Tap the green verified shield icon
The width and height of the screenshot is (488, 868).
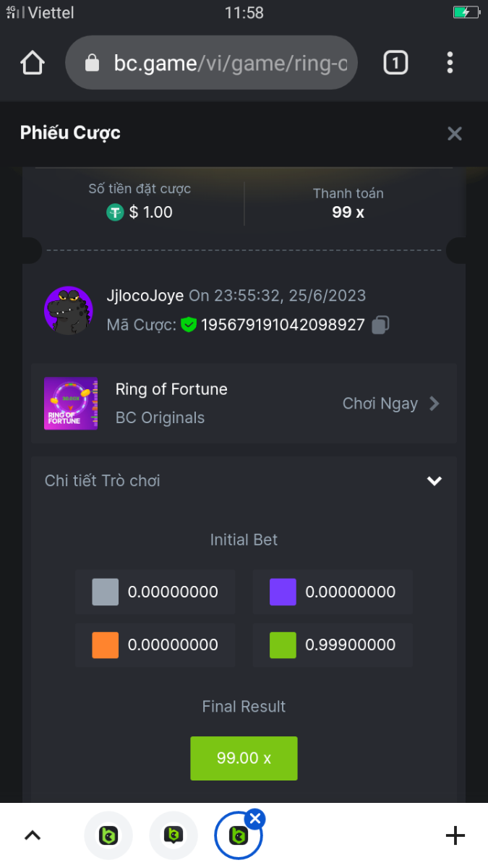coord(189,325)
